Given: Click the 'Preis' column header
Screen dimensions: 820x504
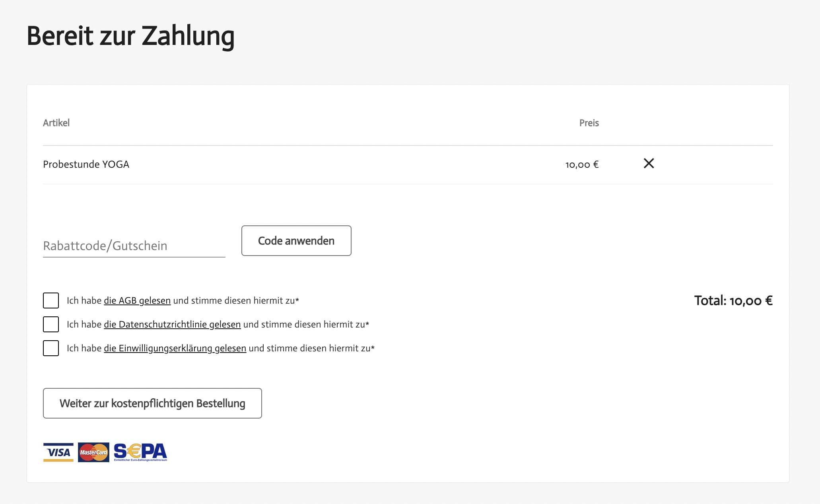Looking at the screenshot, I should click(x=589, y=123).
